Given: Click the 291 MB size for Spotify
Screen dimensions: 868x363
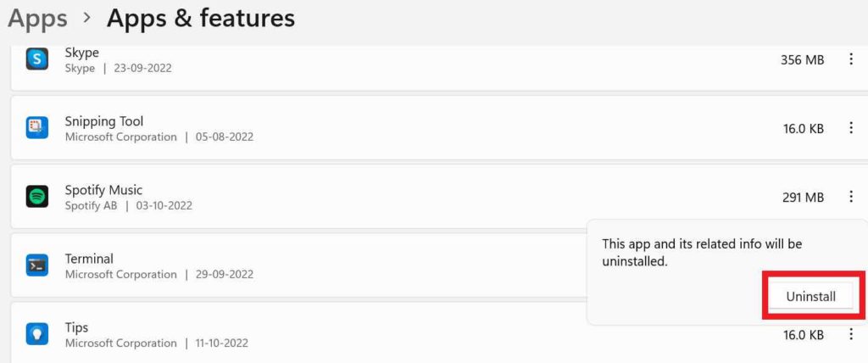Looking at the screenshot, I should (x=803, y=197).
